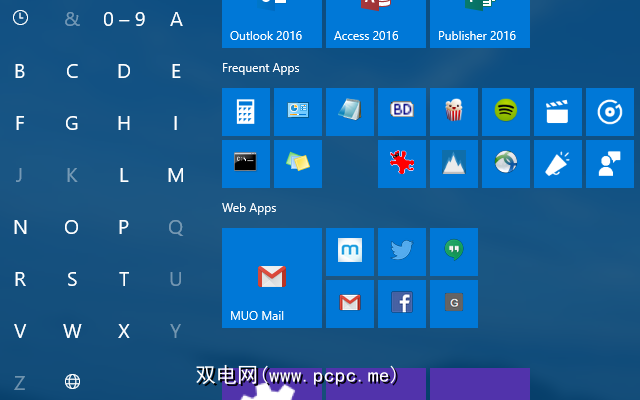Go to letter P apps
Viewport: 640px width, 400px height.
pyautogui.click(x=124, y=227)
